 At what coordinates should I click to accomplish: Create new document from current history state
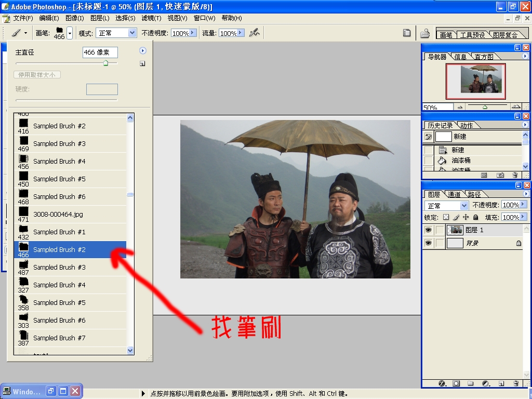(484, 175)
